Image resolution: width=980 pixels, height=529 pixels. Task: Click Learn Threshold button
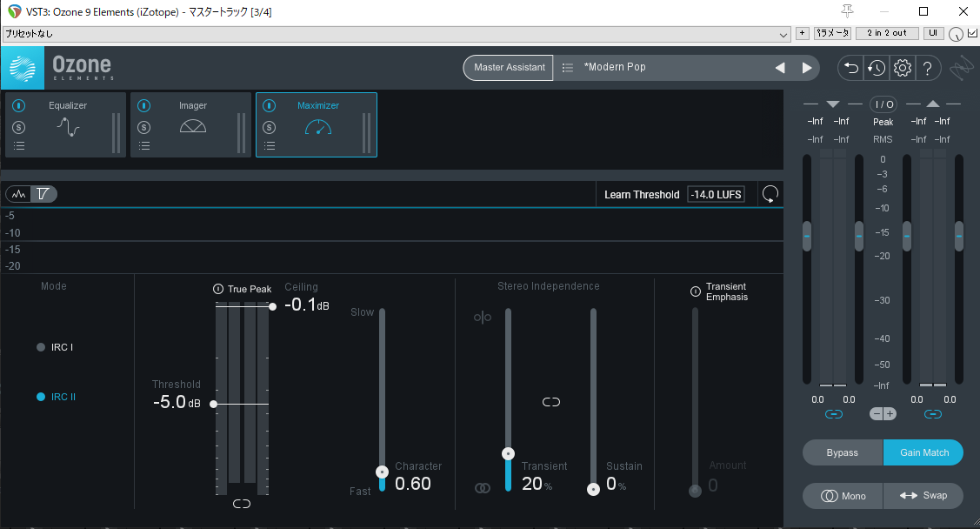641,195
